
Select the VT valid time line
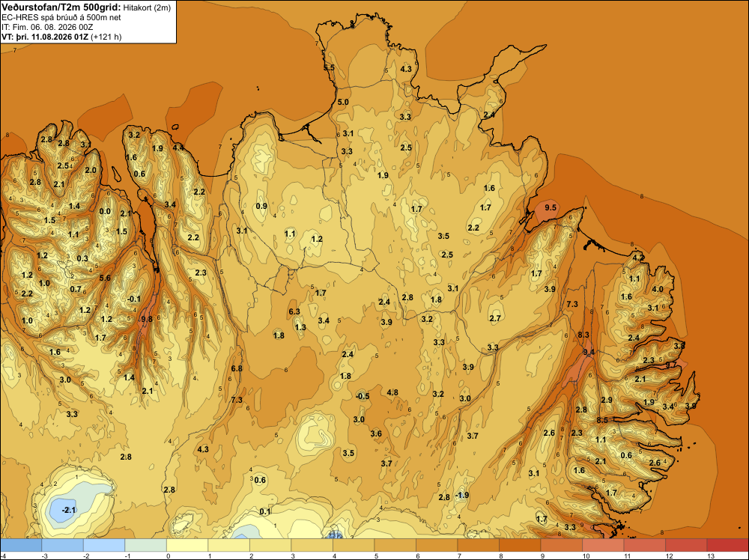[61, 37]
